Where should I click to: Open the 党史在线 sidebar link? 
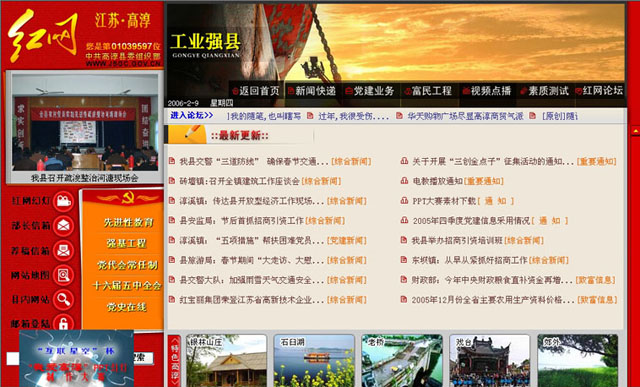point(126,307)
